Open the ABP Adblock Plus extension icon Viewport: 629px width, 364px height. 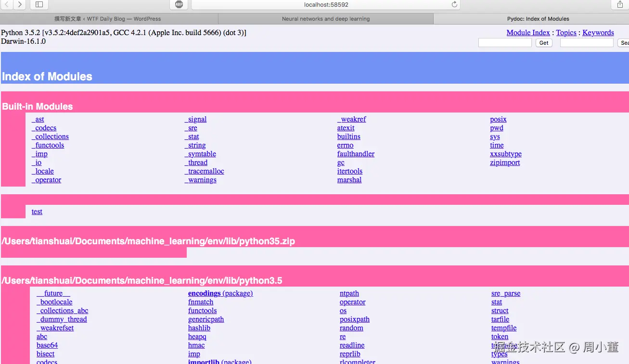coord(179,4)
